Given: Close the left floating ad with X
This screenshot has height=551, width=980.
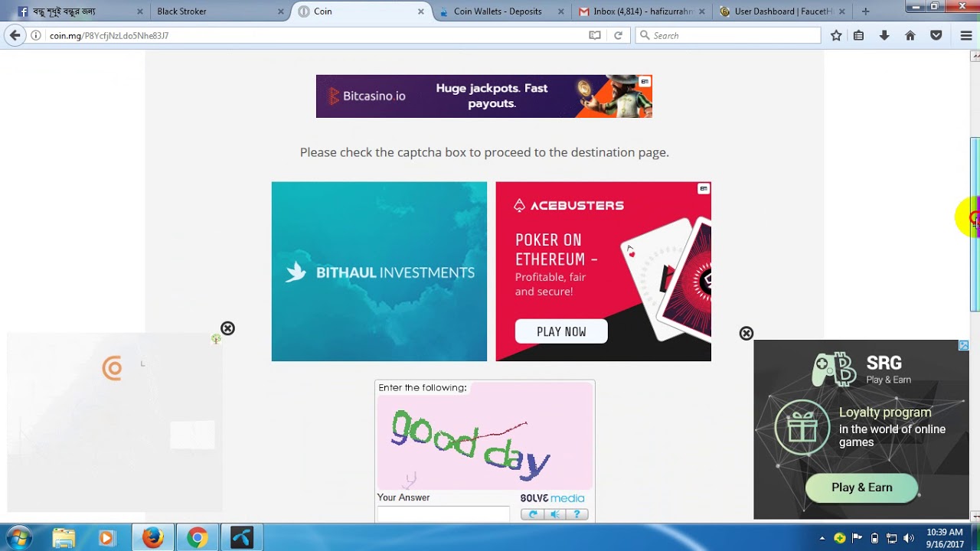Looking at the screenshot, I should (227, 328).
